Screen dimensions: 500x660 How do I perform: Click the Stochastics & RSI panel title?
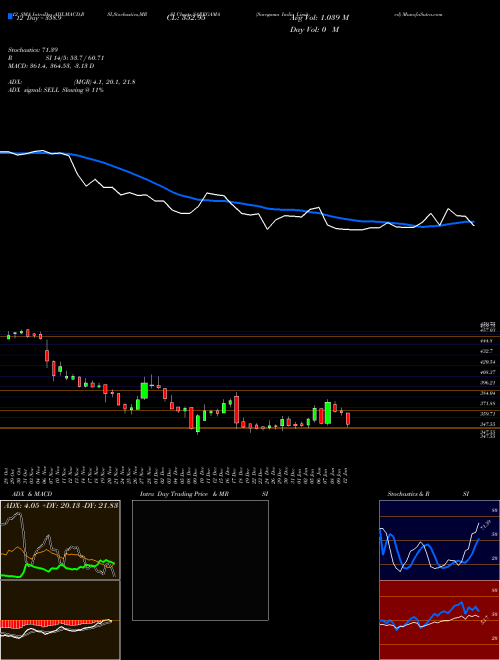tap(428, 494)
